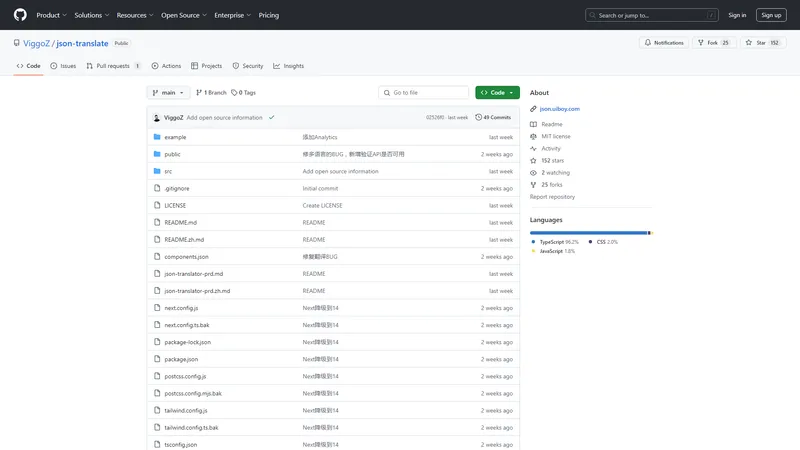Open the json.uiboy.com website link
This screenshot has width=800, height=450.
559,109
